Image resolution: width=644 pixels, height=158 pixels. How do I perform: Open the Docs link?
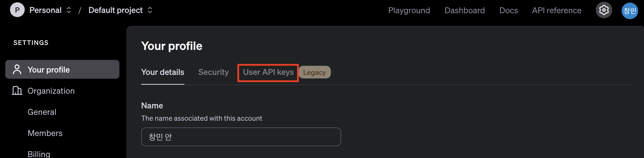coord(509,11)
